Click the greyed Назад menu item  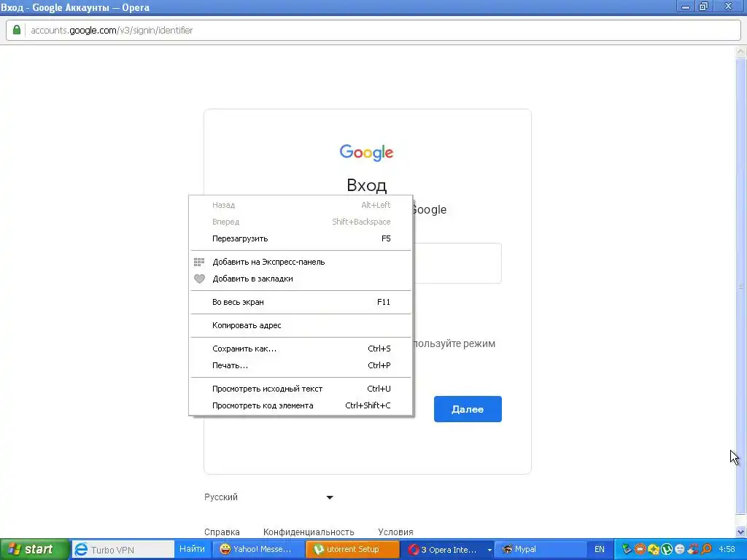301,205
